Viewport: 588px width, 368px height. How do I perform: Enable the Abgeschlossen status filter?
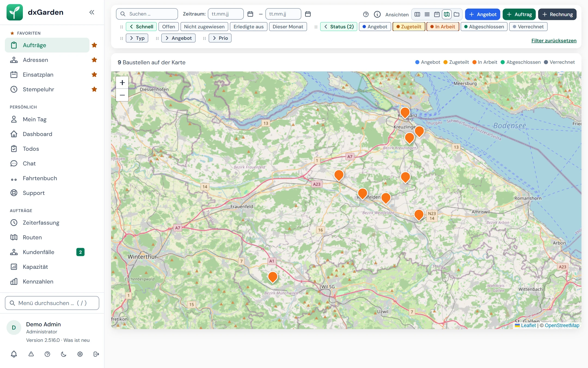[484, 27]
